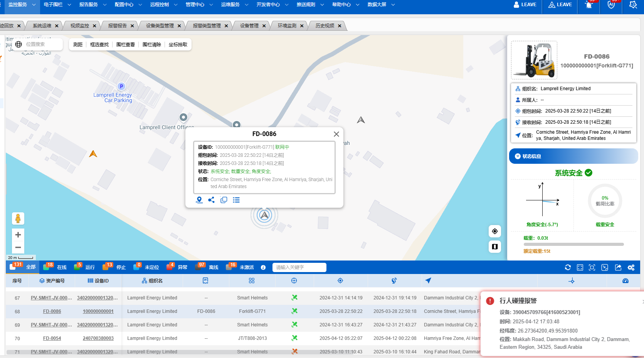Click the share icon in FD-0086 popup
Image resolution: width=644 pixels, height=358 pixels.
(x=211, y=200)
